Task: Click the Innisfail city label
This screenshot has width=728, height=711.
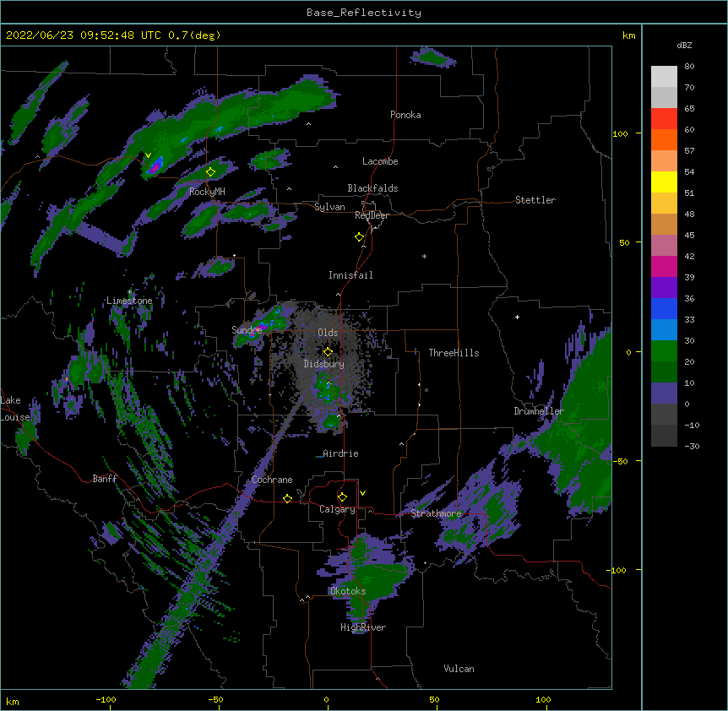Action: coord(350,275)
